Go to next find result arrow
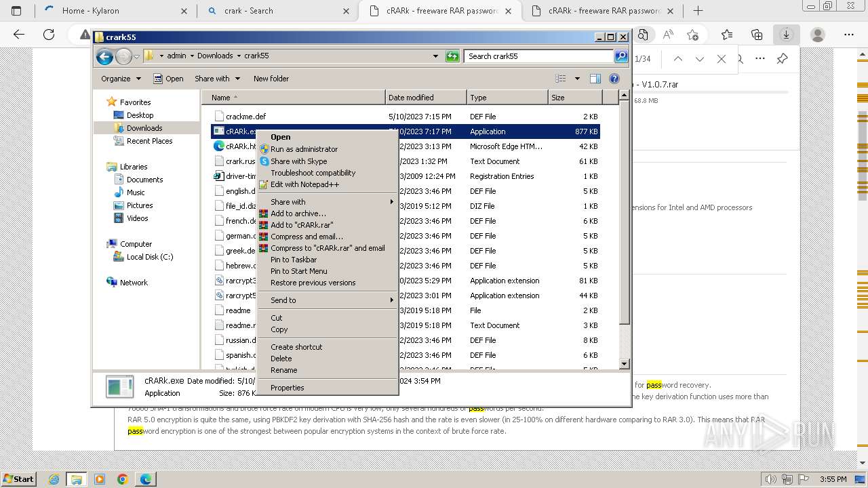This screenshot has width=868, height=488. point(700,59)
